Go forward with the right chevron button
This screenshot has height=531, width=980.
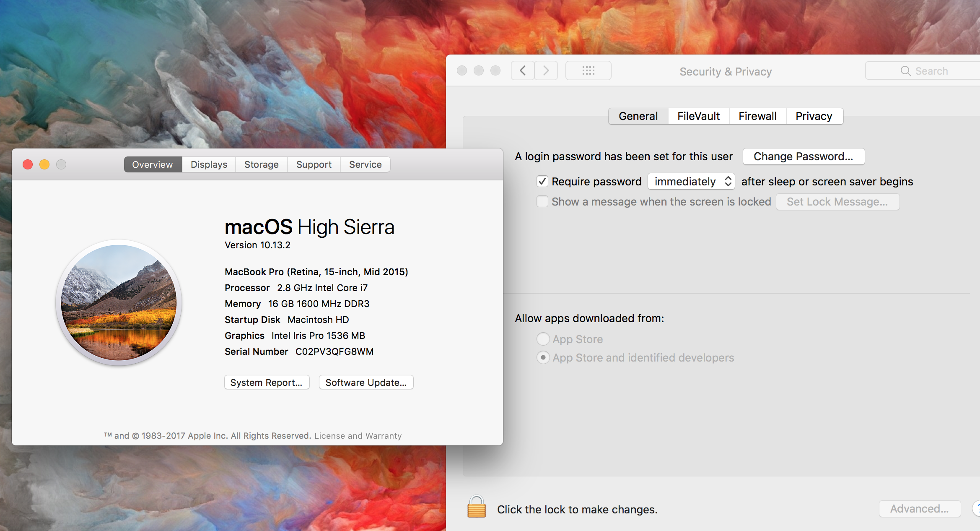pyautogui.click(x=546, y=71)
